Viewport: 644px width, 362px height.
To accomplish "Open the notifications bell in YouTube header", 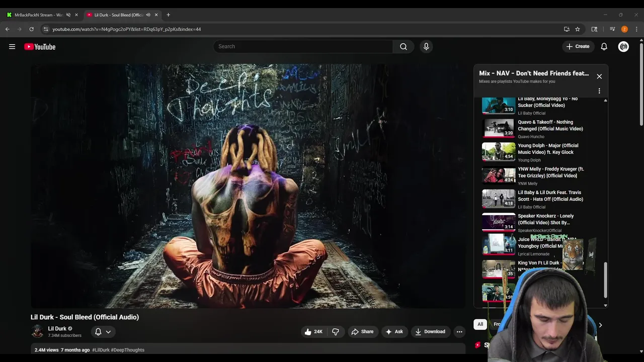I will [604, 46].
